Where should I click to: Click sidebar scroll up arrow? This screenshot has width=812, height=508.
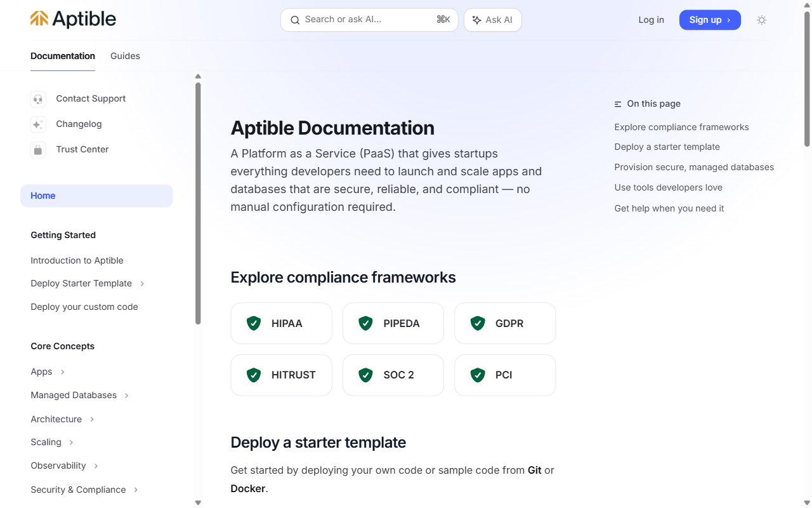(x=198, y=76)
